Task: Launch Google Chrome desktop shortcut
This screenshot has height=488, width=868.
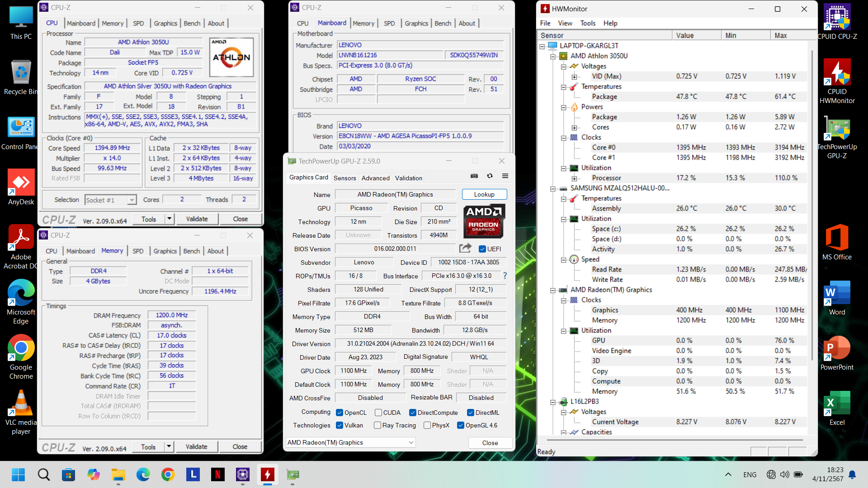Action: pos(21,357)
